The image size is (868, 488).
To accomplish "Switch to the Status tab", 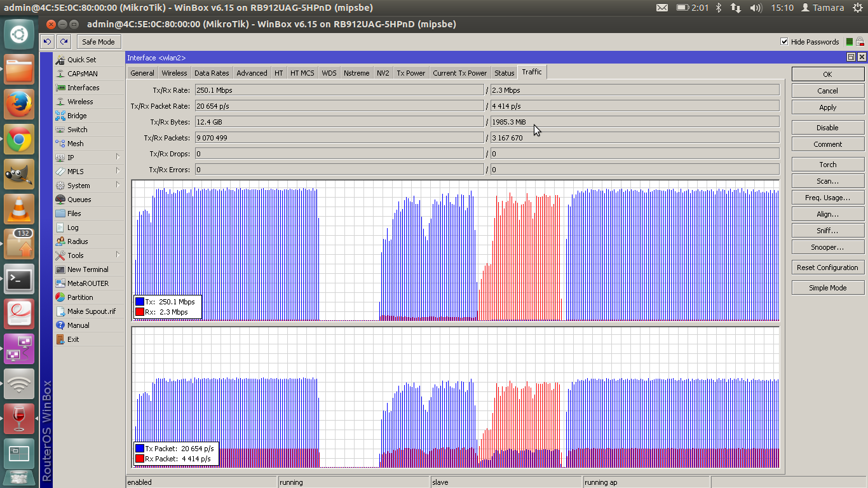I will [504, 73].
